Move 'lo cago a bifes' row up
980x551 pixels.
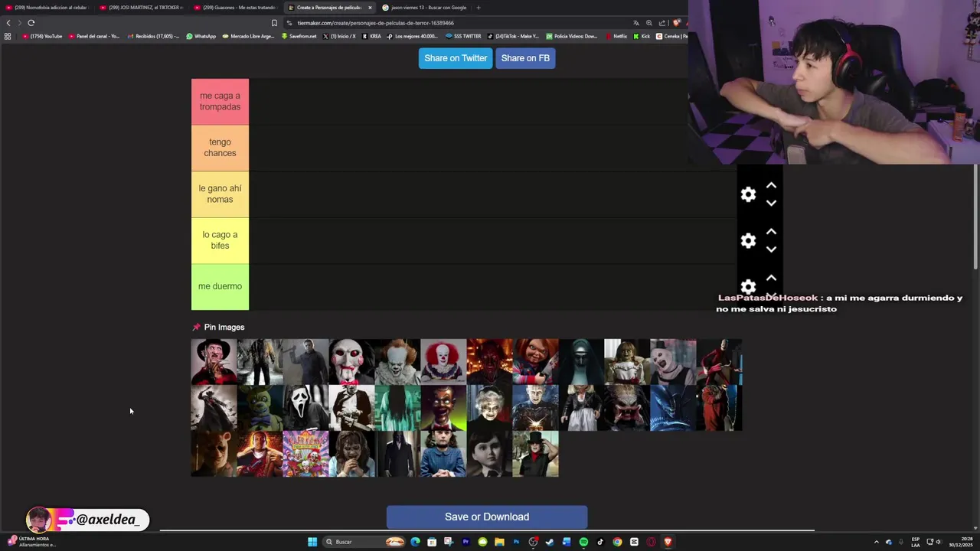click(771, 231)
